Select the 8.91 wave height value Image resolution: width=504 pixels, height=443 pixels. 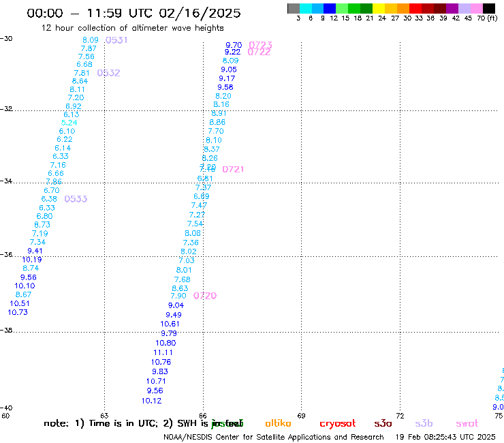click(219, 113)
